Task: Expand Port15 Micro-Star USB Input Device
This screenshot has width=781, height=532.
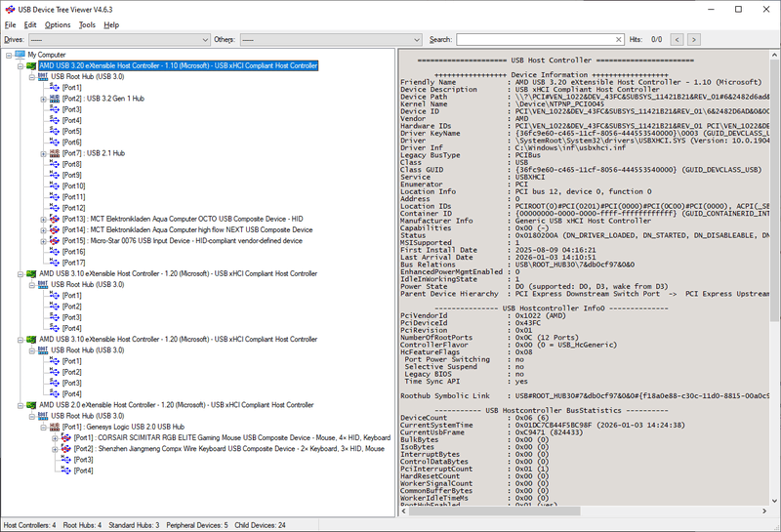Action: click(x=43, y=241)
